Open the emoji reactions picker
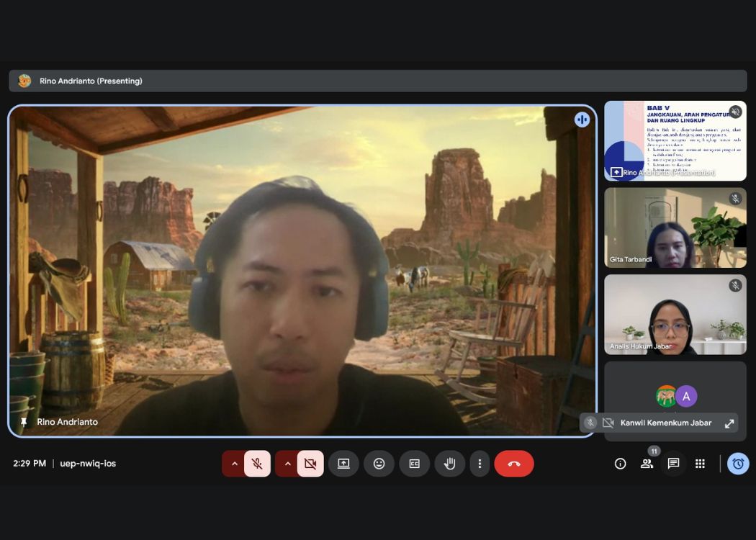 coord(379,464)
